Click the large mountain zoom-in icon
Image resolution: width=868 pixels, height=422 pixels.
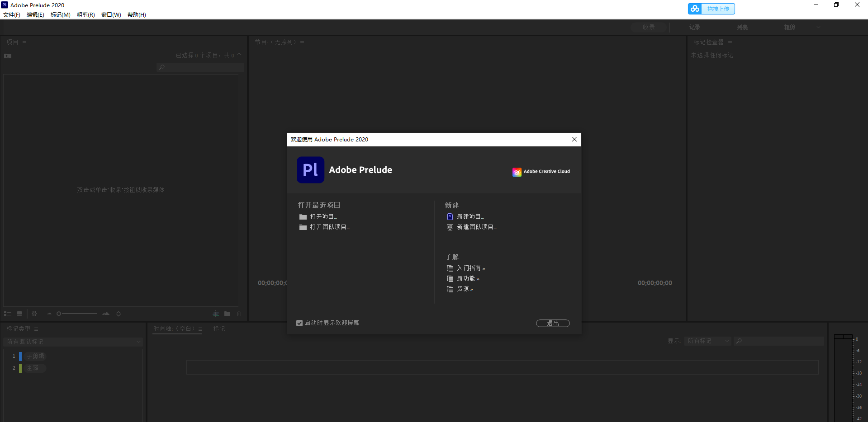(106, 314)
